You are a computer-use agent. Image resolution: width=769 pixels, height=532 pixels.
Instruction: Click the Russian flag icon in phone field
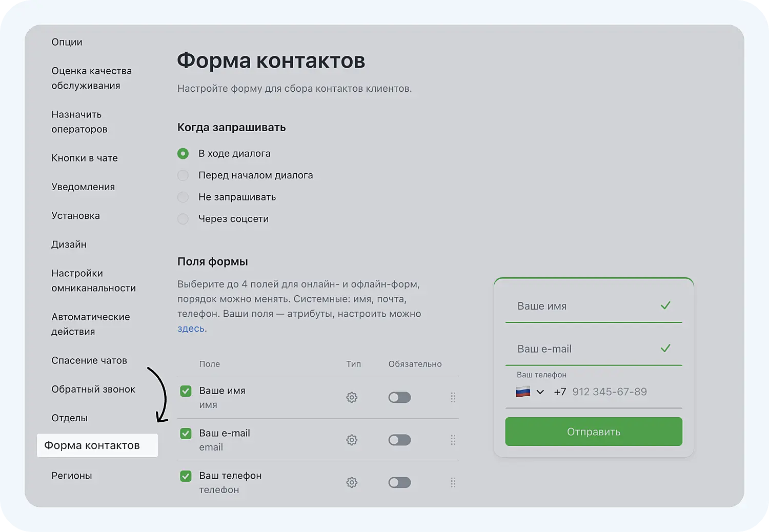(523, 392)
